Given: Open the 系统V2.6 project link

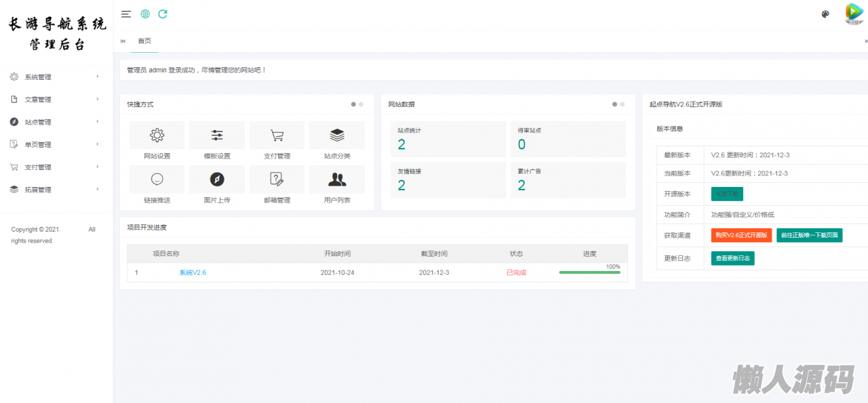Looking at the screenshot, I should coord(193,272).
